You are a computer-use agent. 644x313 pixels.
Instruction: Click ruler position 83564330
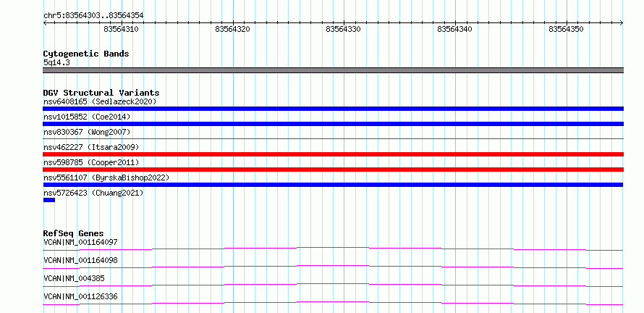tap(344, 29)
